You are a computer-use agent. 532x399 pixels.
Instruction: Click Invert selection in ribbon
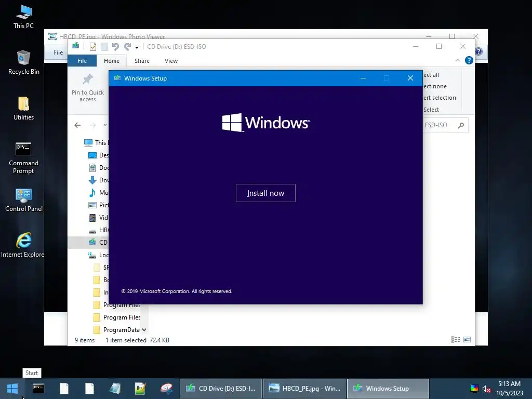tap(440, 98)
